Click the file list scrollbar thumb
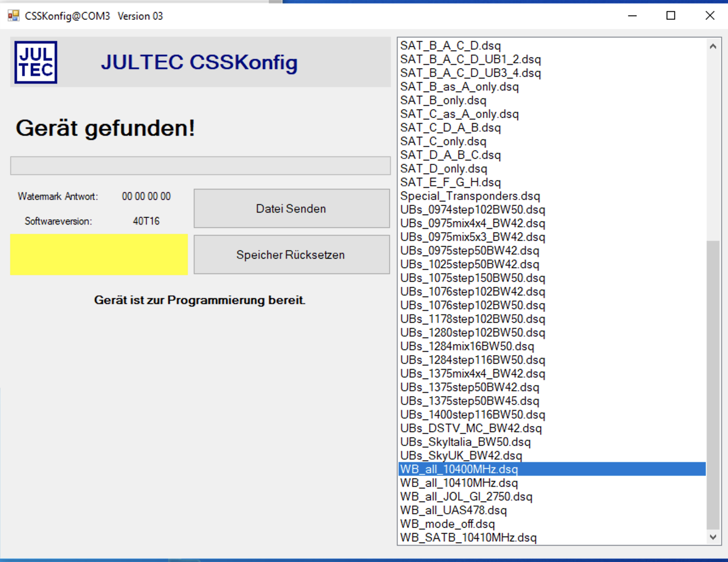This screenshot has width=728, height=562. 712,384
